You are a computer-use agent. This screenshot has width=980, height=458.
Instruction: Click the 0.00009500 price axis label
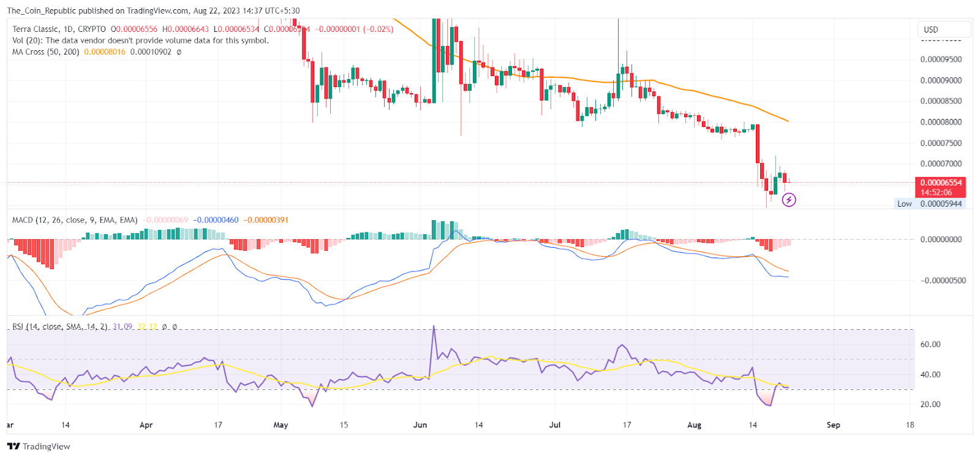point(941,59)
